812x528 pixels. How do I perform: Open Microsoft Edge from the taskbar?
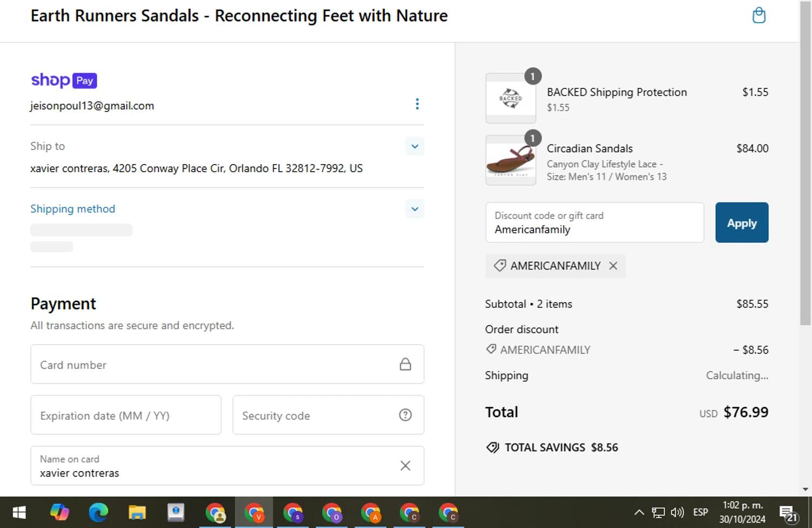pyautogui.click(x=99, y=512)
